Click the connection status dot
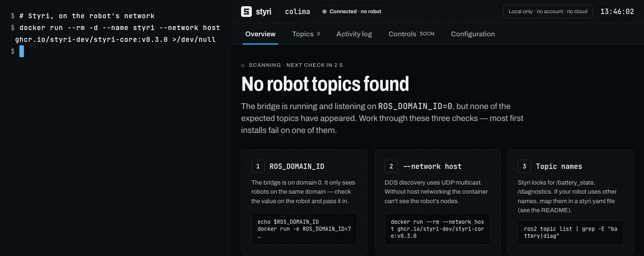 point(325,12)
